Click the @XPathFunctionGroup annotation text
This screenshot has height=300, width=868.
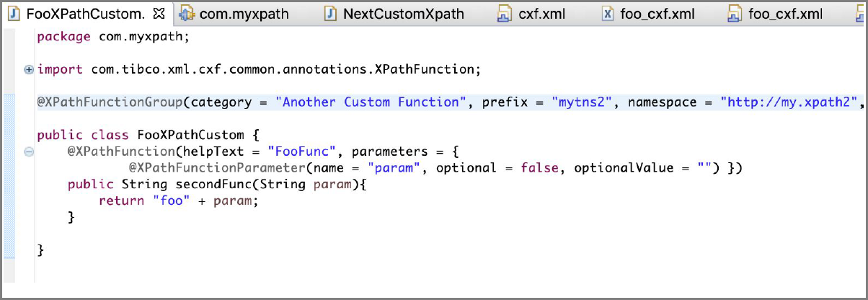(x=110, y=102)
